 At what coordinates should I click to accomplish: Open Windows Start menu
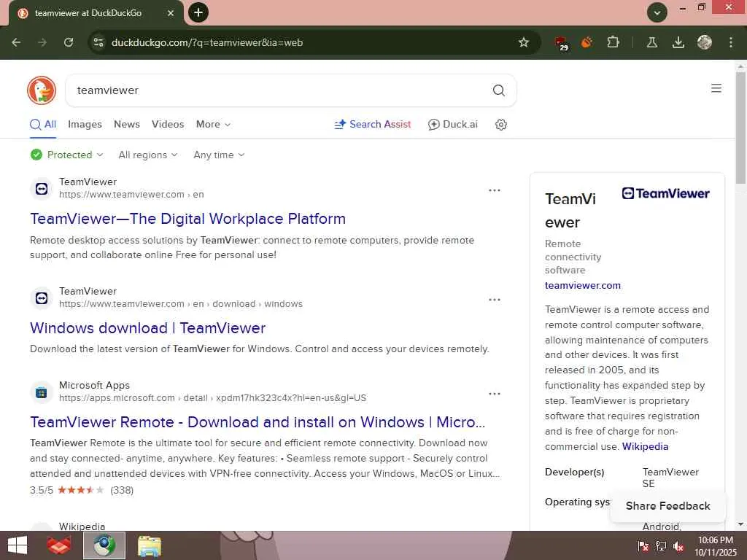(18, 545)
